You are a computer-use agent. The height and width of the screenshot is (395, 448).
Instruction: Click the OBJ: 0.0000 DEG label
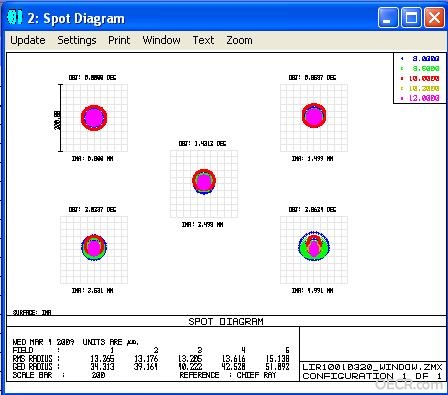tap(92, 78)
